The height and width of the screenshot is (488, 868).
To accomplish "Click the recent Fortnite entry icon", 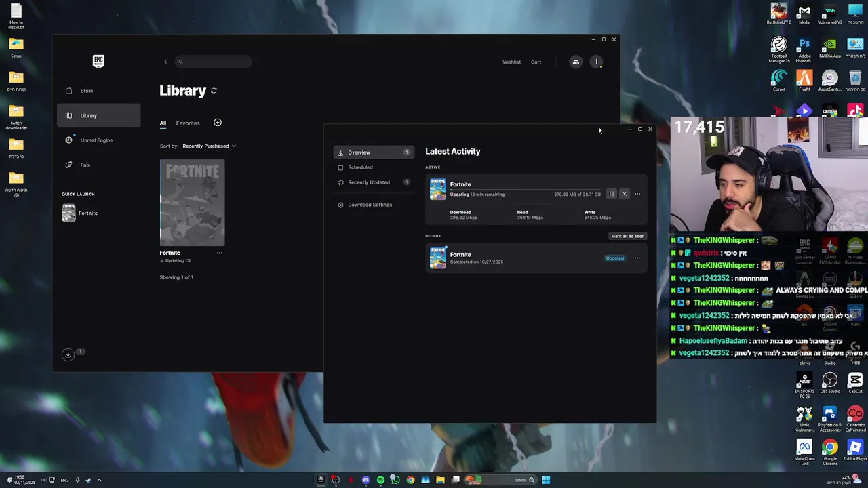I will tap(438, 258).
